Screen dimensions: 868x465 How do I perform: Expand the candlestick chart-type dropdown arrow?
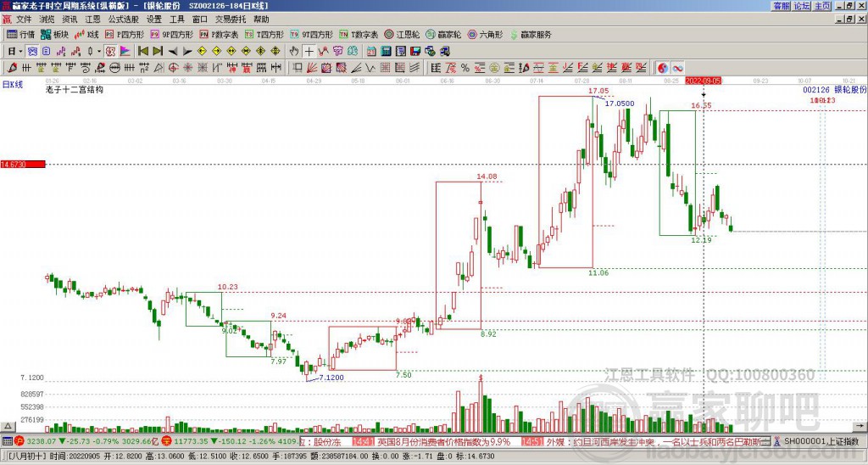pyautogui.click(x=99, y=52)
